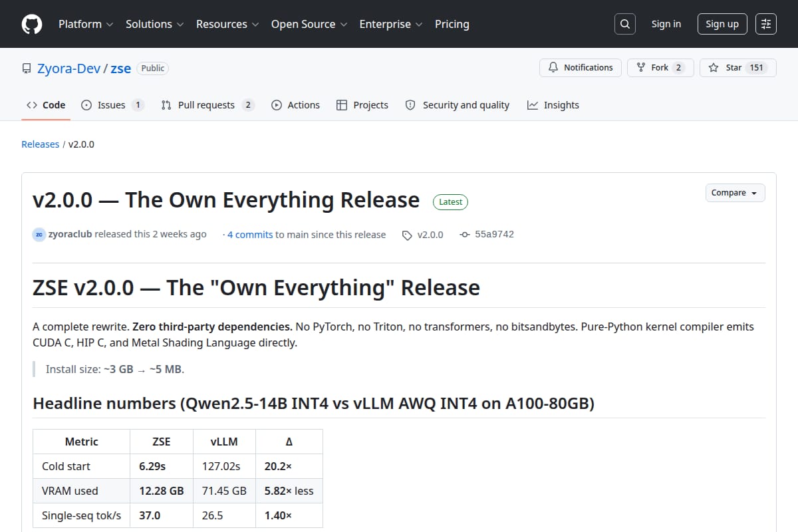Image resolution: width=798 pixels, height=532 pixels.
Task: Open the Compare dropdown
Action: pos(735,193)
